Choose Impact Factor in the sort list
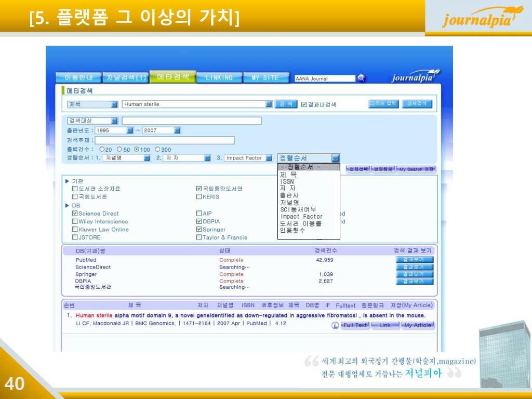This screenshot has width=532, height=399. coord(301,217)
